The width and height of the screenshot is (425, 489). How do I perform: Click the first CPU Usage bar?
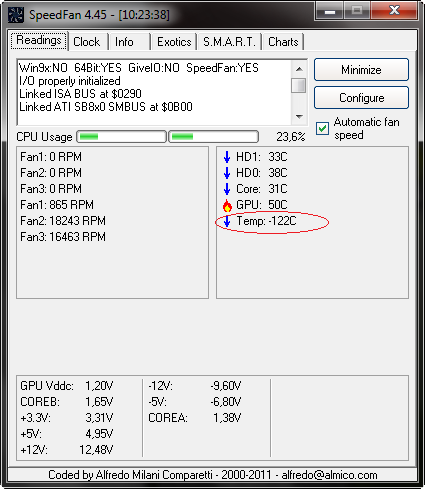[x=121, y=137]
